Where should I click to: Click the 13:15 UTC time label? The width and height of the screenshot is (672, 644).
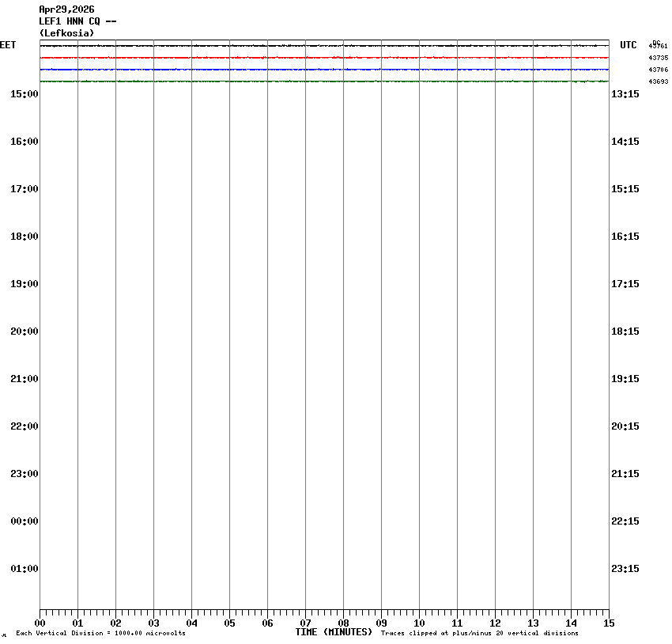point(625,94)
